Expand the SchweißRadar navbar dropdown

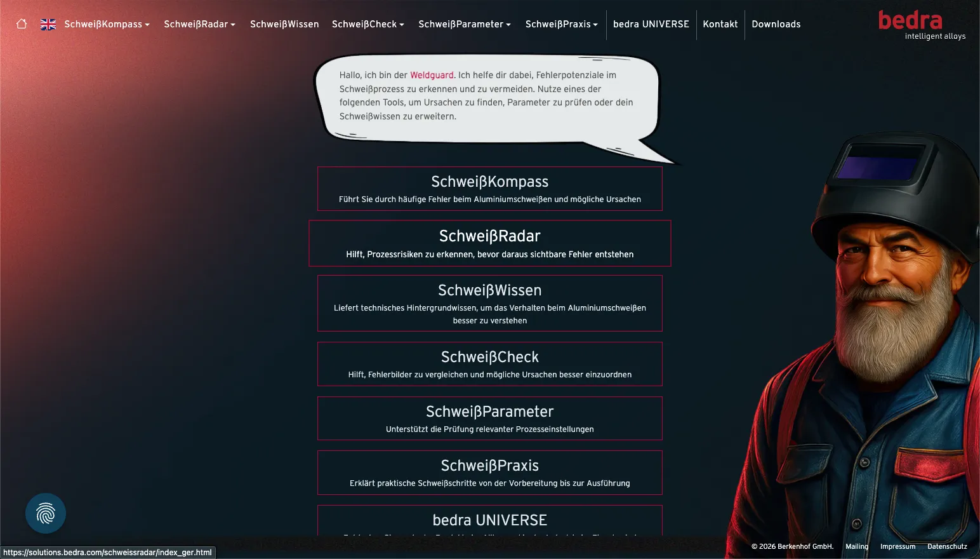click(x=199, y=24)
